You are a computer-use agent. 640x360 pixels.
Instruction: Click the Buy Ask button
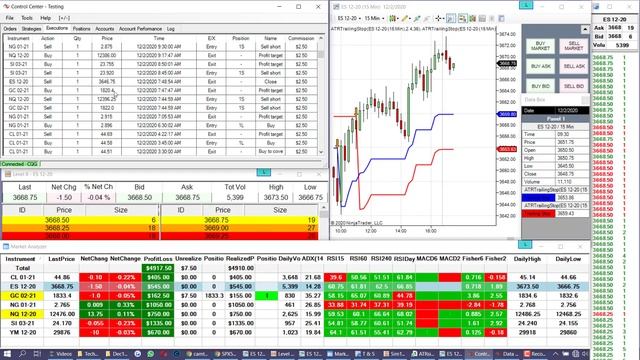click(x=540, y=66)
